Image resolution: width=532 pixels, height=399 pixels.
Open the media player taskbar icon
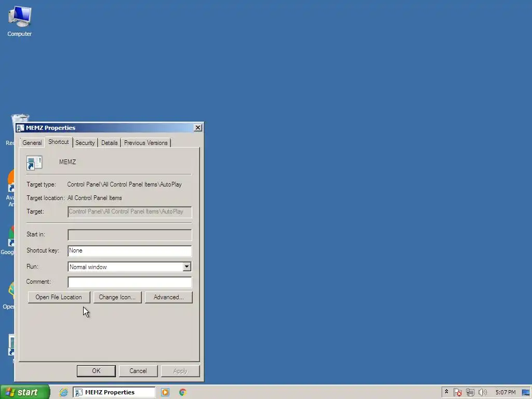click(165, 392)
